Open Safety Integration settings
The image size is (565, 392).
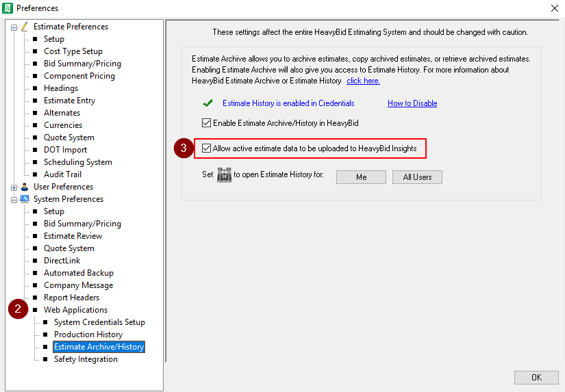(x=86, y=359)
